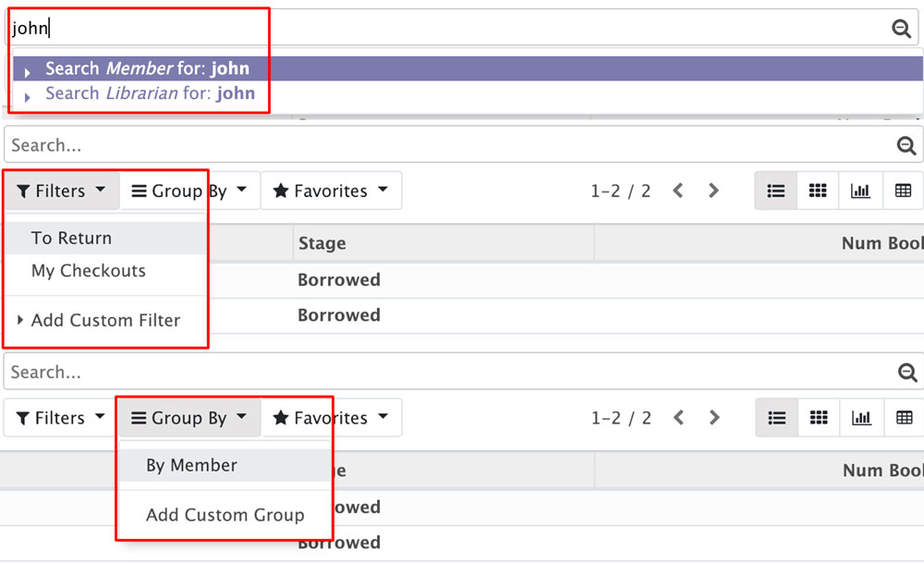Switch to pivot view in the bottom toolbar

904,418
